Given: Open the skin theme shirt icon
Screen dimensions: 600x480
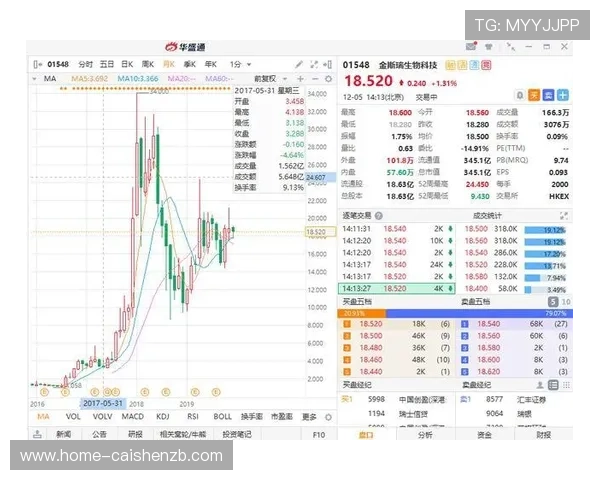Looking at the screenshot, I should pyautogui.click(x=489, y=47).
